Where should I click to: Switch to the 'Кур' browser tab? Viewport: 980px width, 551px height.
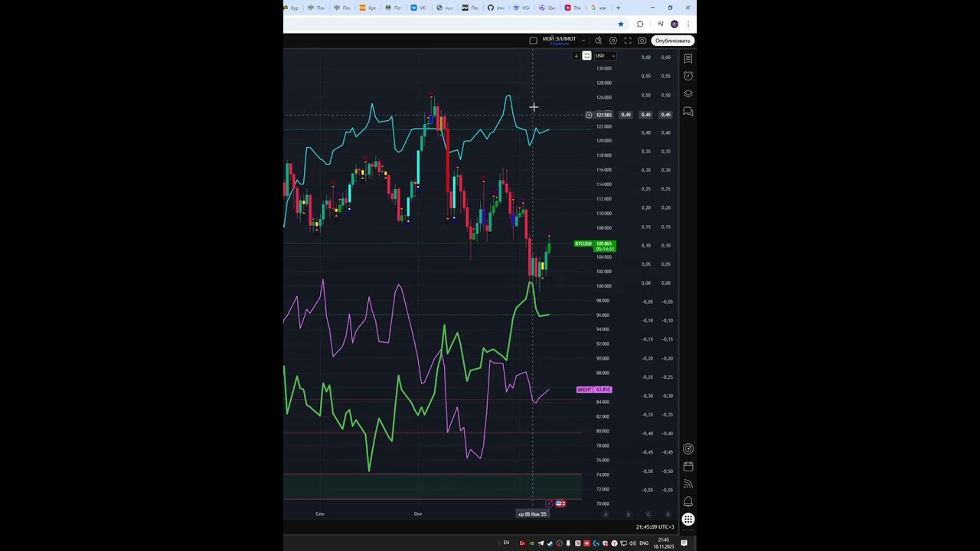tap(292, 8)
